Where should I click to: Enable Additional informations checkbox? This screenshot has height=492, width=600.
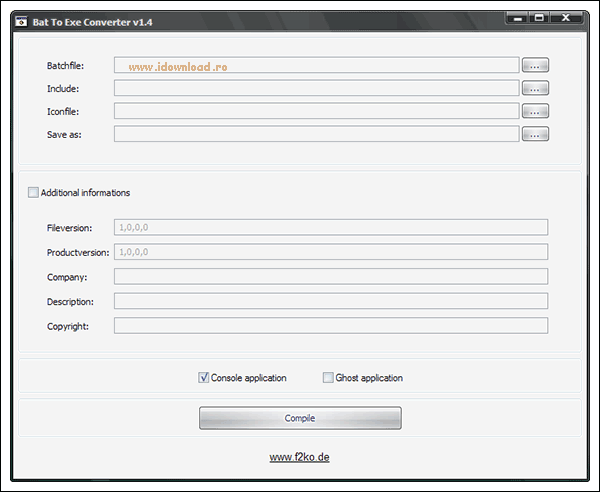[x=33, y=192]
